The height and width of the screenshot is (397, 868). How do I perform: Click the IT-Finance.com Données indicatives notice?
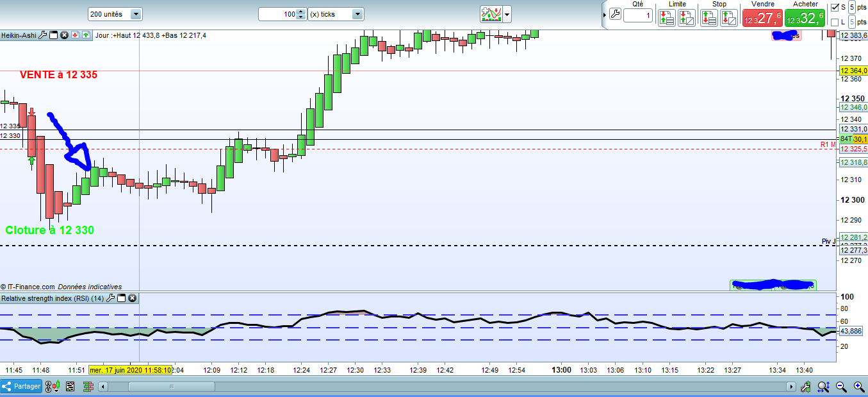coord(61,287)
